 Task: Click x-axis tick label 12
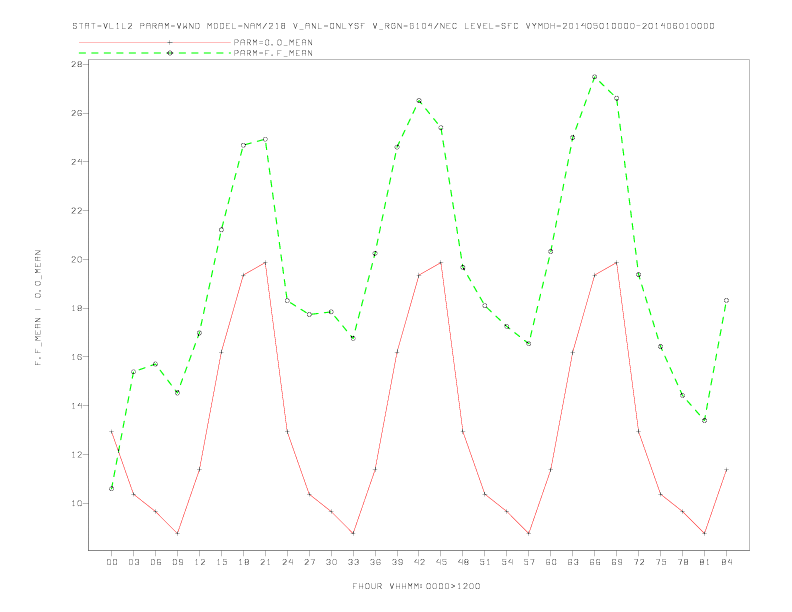pyautogui.click(x=200, y=562)
